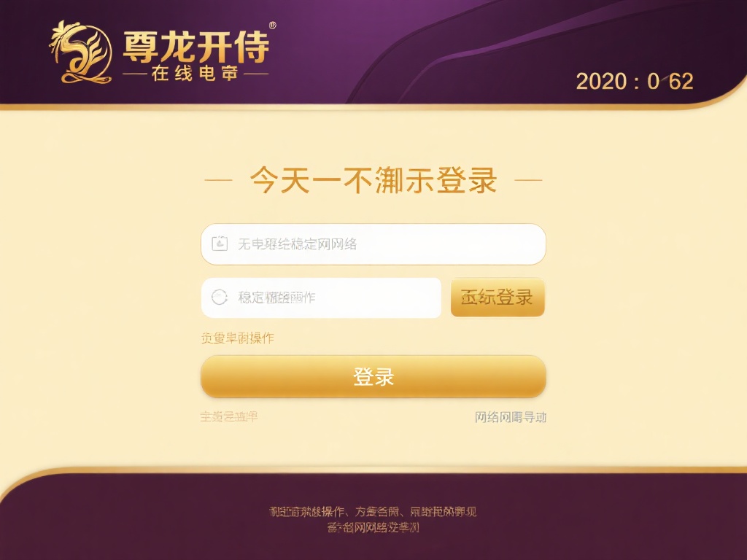Click inside the 无电瑕绽稳定网网络 input field
The width and height of the screenshot is (747, 560).
click(x=373, y=244)
